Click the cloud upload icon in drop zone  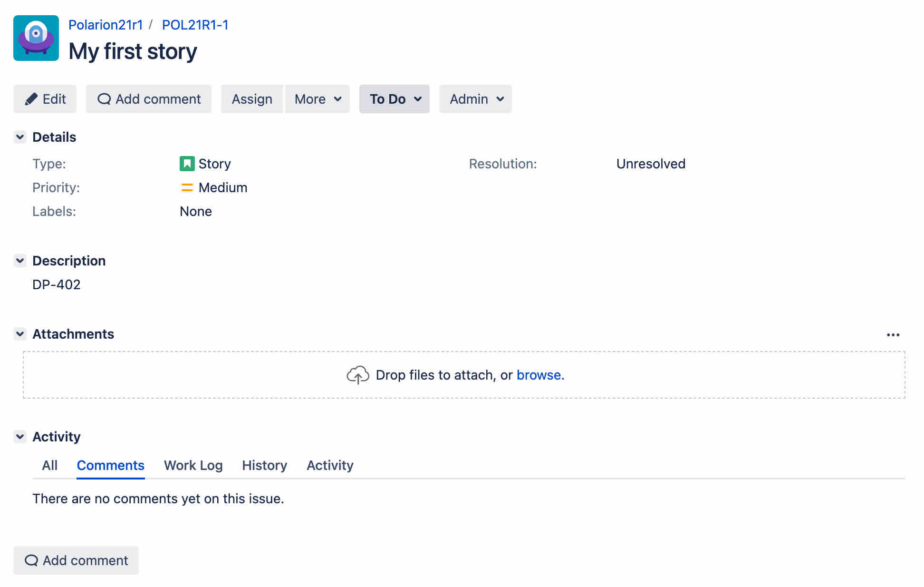[357, 375]
